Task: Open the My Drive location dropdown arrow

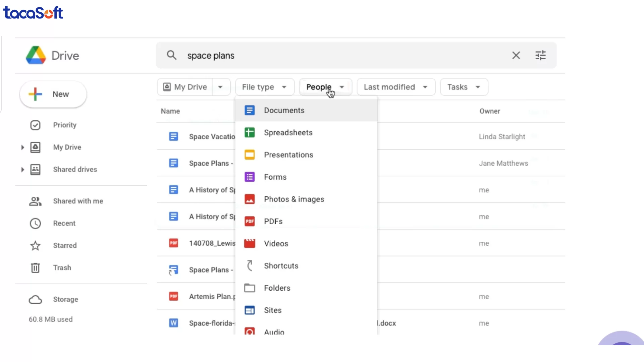Action: tap(220, 87)
